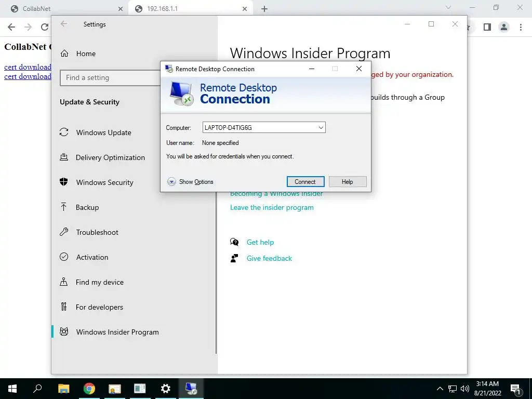The height and width of the screenshot is (399, 532).
Task: Open the Chrome three-dot menu
Action: 521,27
